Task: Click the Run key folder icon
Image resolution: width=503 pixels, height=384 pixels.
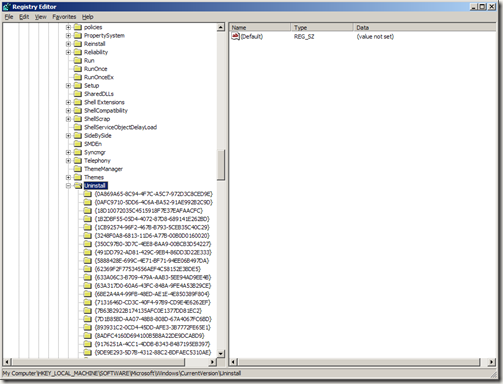Action: pyautogui.click(x=78, y=60)
